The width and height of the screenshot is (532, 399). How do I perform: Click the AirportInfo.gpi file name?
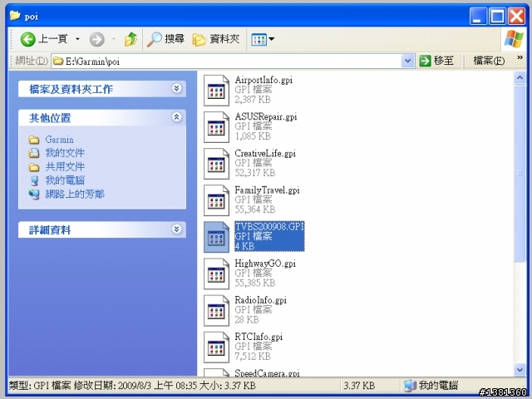(264, 80)
